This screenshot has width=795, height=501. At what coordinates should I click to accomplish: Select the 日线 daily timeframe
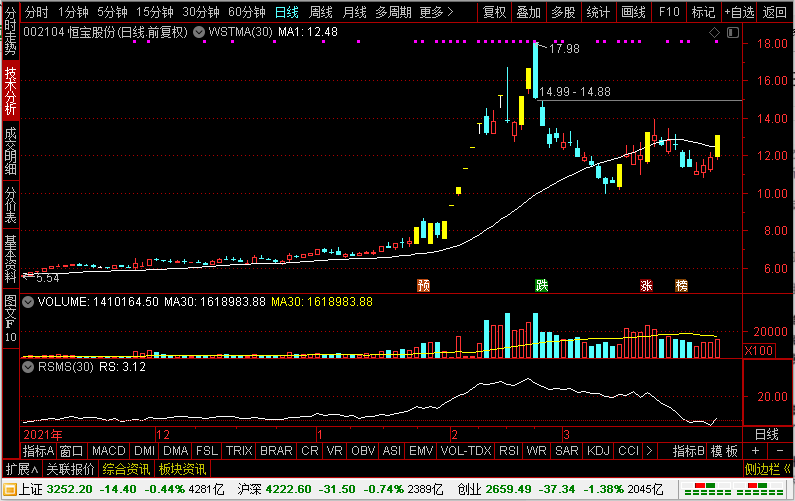click(287, 12)
